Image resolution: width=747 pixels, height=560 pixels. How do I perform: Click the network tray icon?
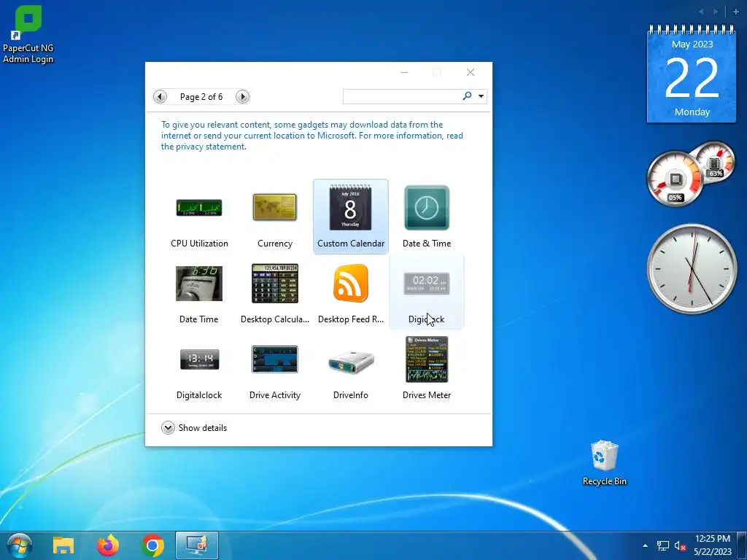662,545
